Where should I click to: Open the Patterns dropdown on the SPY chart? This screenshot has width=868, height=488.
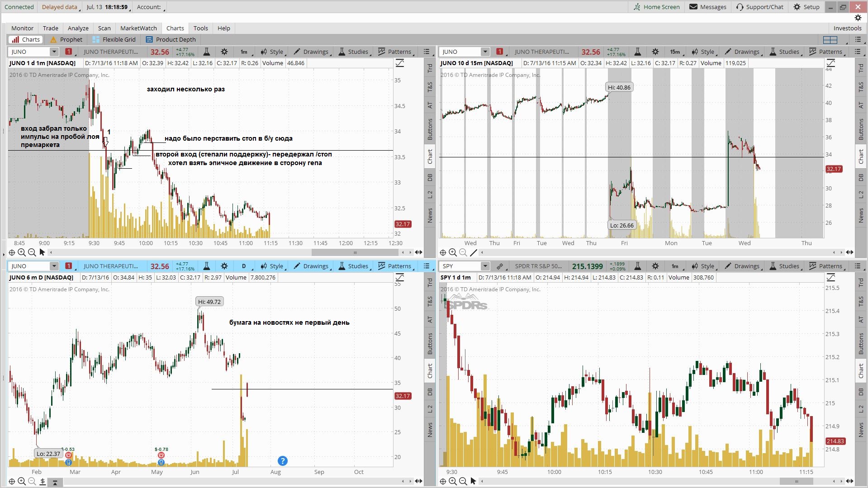coord(827,266)
